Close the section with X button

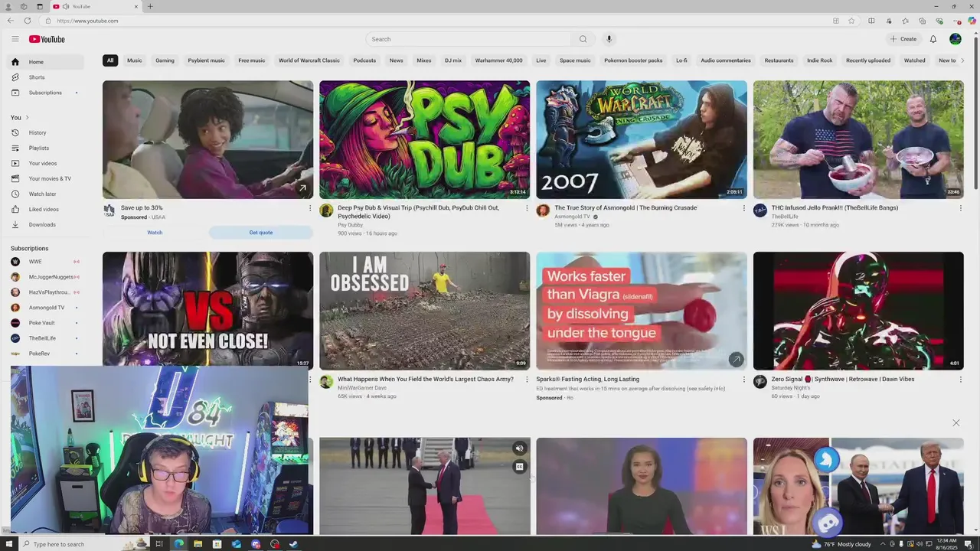955,422
